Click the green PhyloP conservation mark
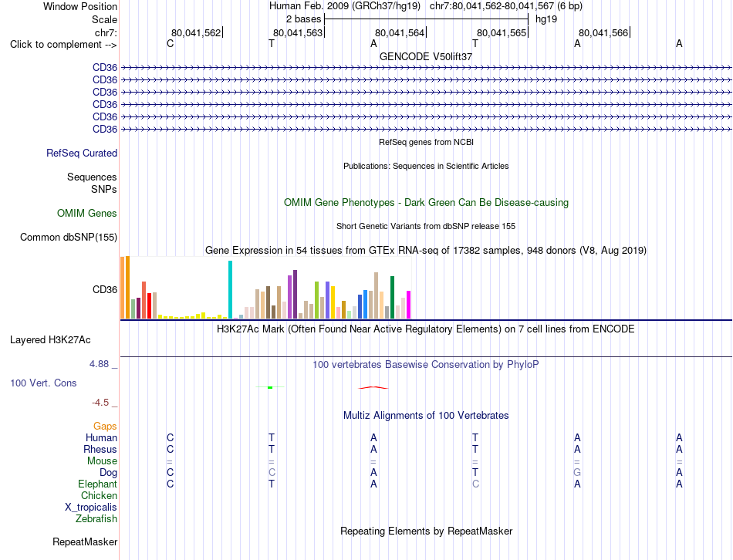The height and width of the screenshot is (560, 733). coord(270,387)
